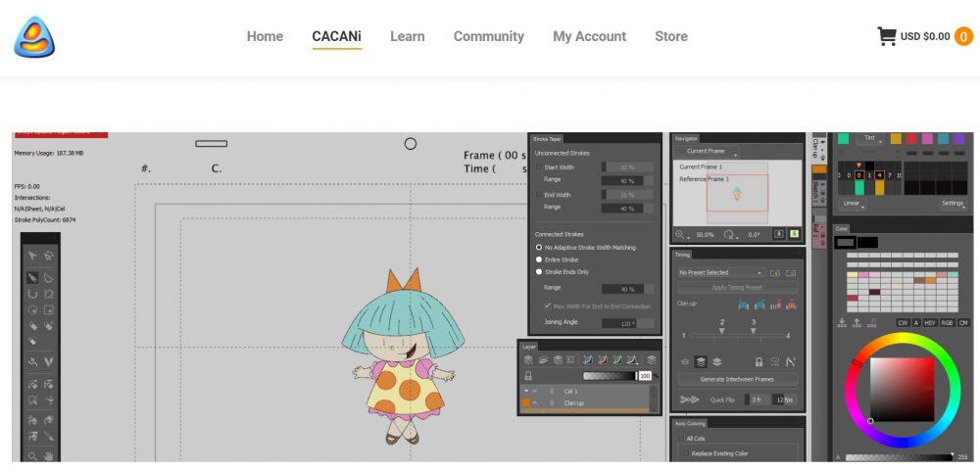980x471 pixels.
Task: Click the Joining Angle value field
Action: 627,323
